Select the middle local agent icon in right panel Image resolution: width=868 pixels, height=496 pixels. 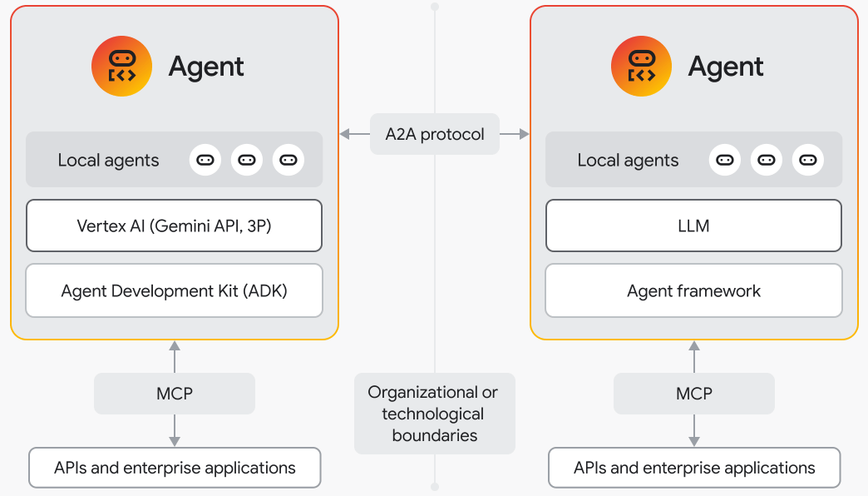tap(767, 160)
